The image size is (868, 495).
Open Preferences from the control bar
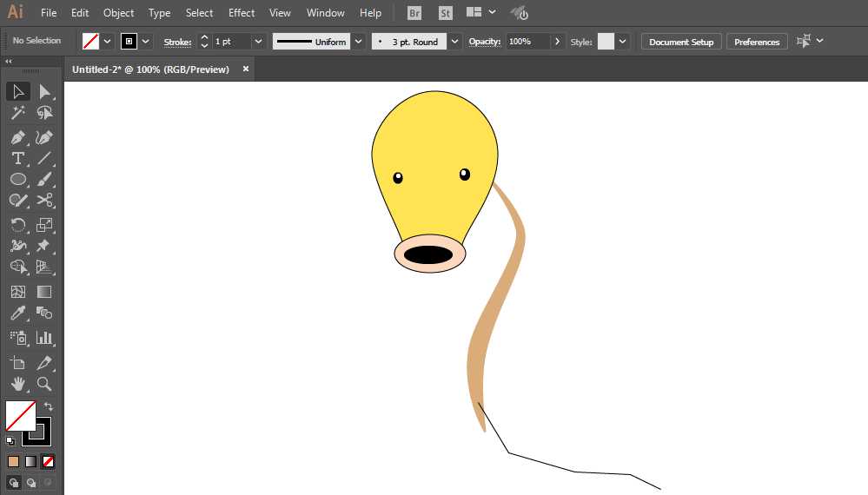tap(756, 42)
